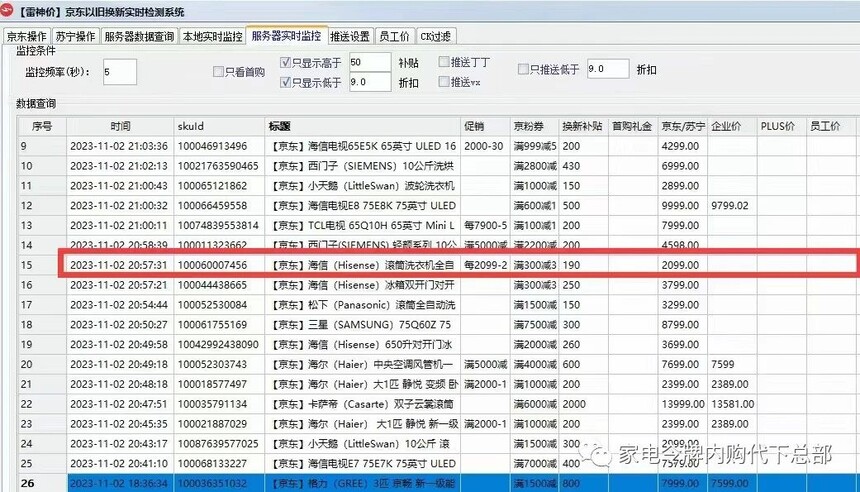
Task: Click skuId 10042992438090 in row 19
Action: (x=218, y=344)
